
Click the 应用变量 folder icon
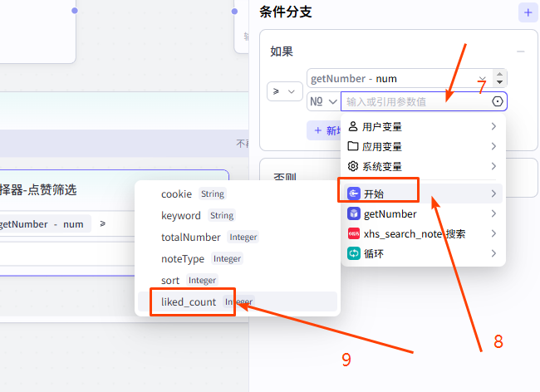pyautogui.click(x=353, y=146)
